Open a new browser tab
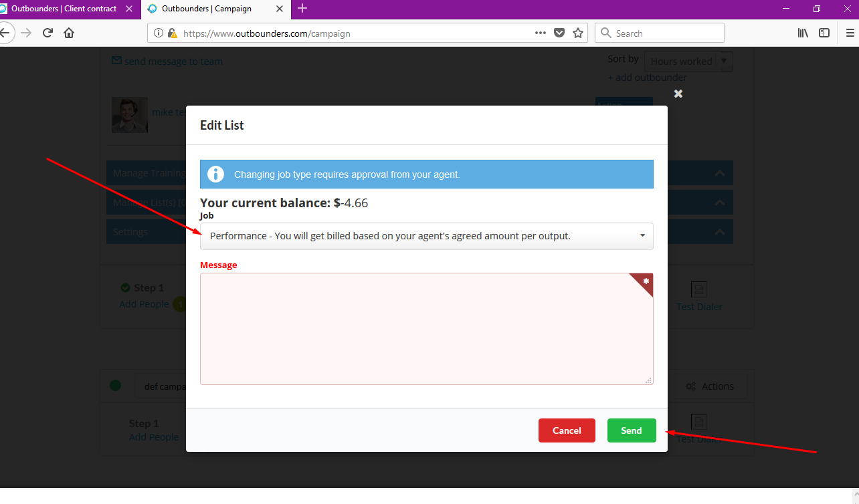859x504 pixels. pos(302,9)
